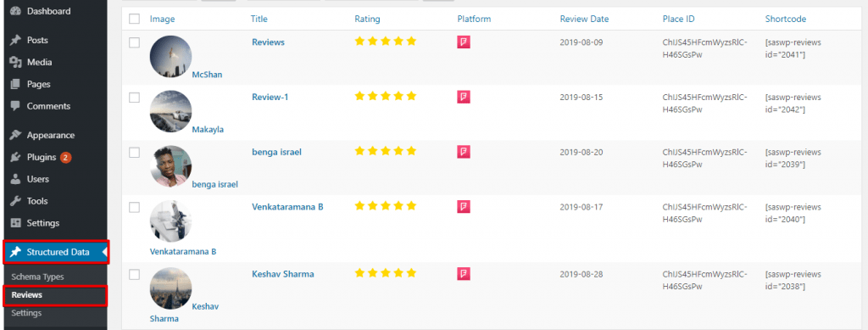Image resolution: width=868 pixels, height=330 pixels.
Task: Open the Keshav Sharma review title link
Action: (283, 273)
